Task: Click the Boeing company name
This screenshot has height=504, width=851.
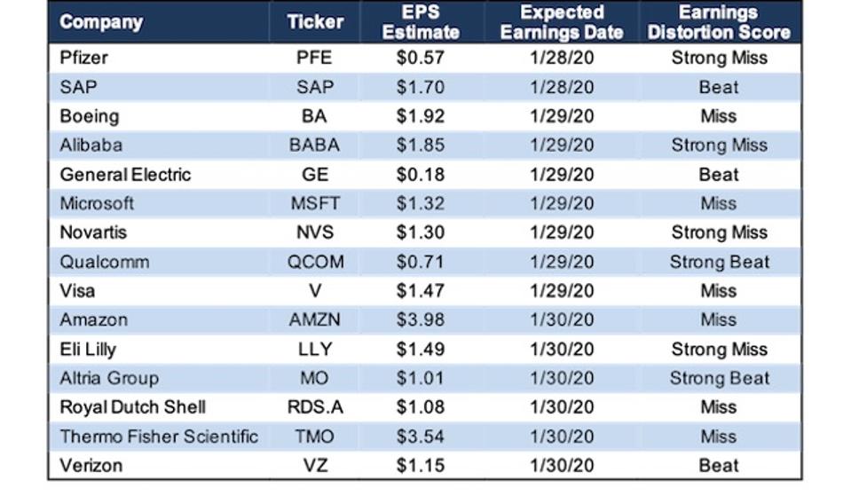Action: point(89,116)
